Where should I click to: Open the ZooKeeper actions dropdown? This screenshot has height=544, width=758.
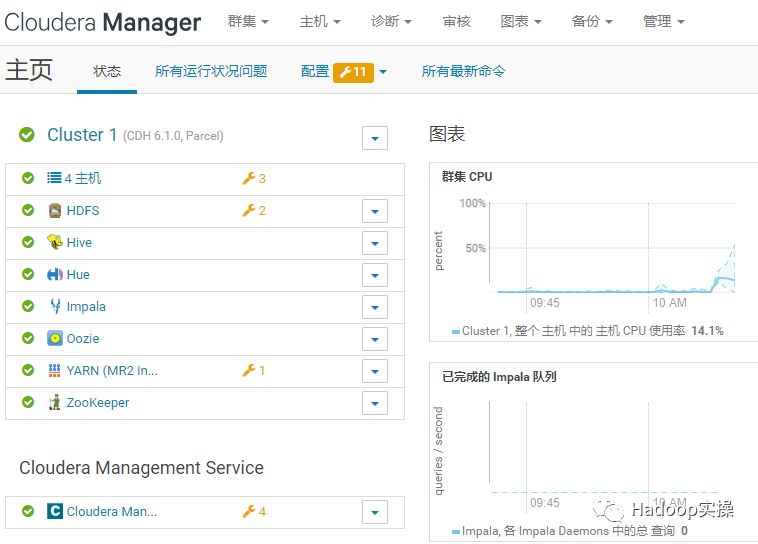point(375,403)
